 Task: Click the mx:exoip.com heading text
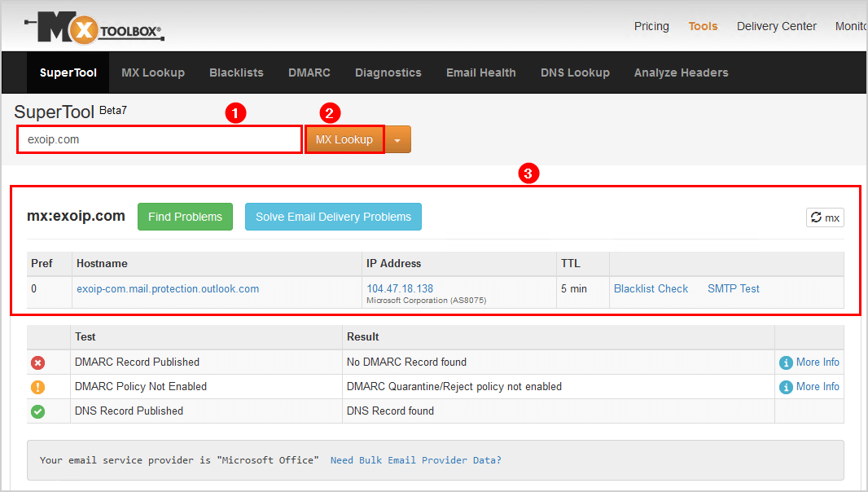pyautogui.click(x=76, y=216)
